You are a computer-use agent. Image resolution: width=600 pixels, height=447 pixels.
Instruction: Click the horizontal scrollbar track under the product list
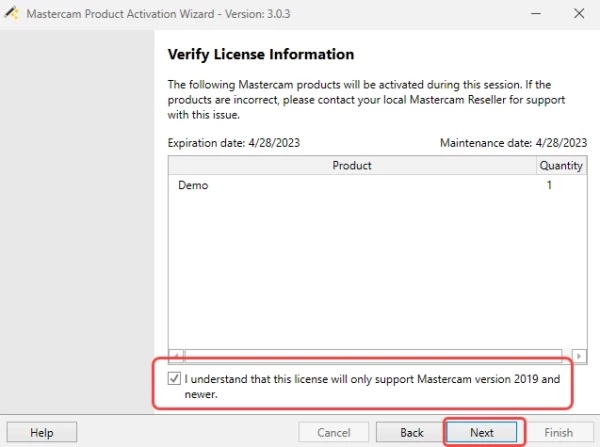pyautogui.click(x=376, y=355)
